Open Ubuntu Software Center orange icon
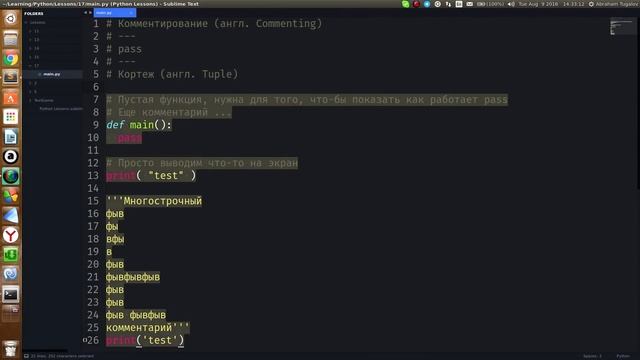This screenshot has height=360, width=640. tap(11, 98)
